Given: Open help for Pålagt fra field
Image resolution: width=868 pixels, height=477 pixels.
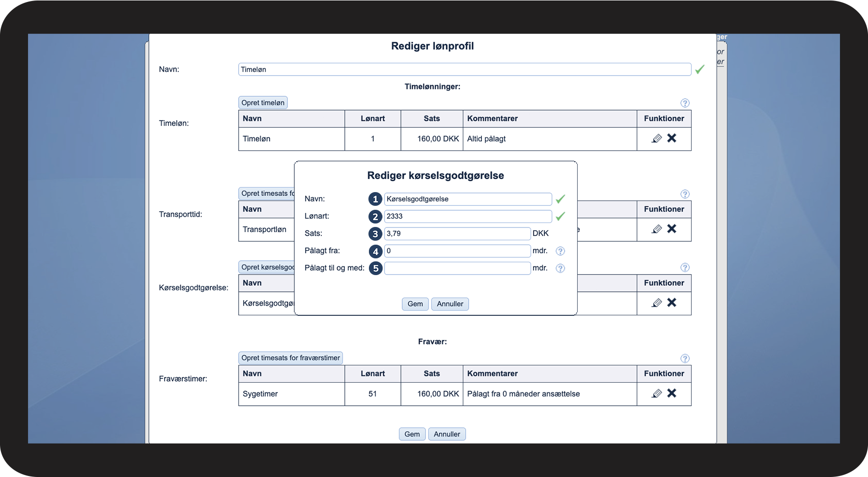Looking at the screenshot, I should (560, 251).
